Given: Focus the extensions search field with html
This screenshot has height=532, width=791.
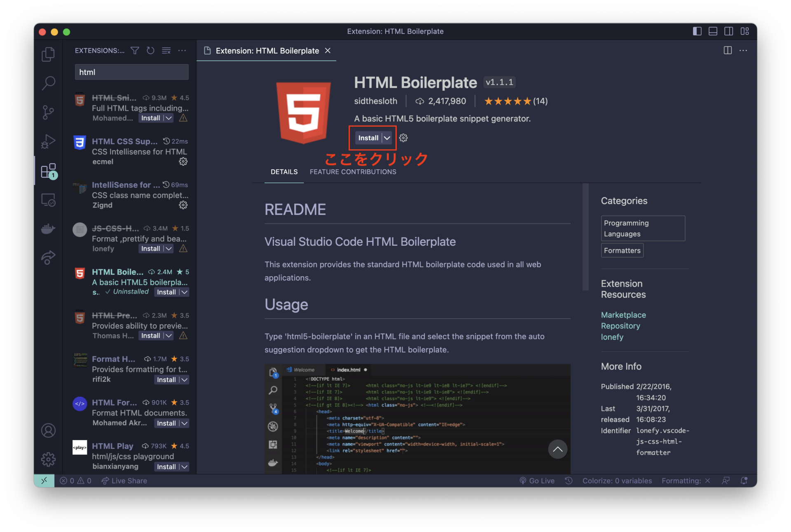Looking at the screenshot, I should (x=131, y=72).
